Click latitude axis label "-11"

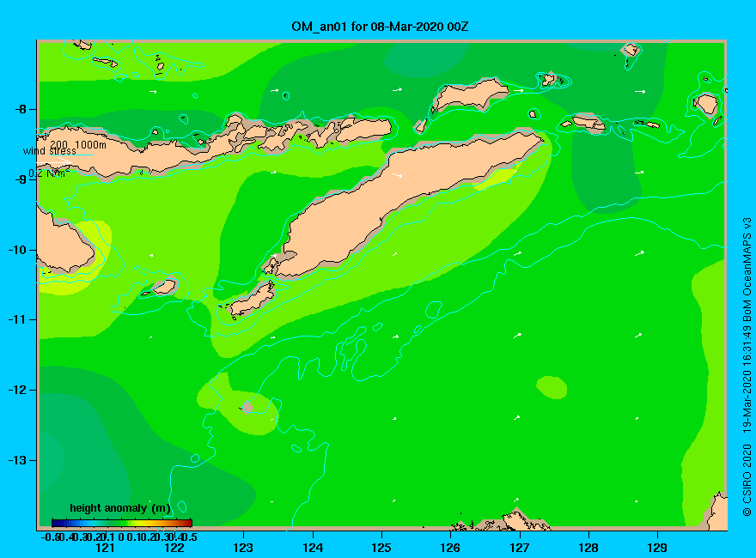17,320
